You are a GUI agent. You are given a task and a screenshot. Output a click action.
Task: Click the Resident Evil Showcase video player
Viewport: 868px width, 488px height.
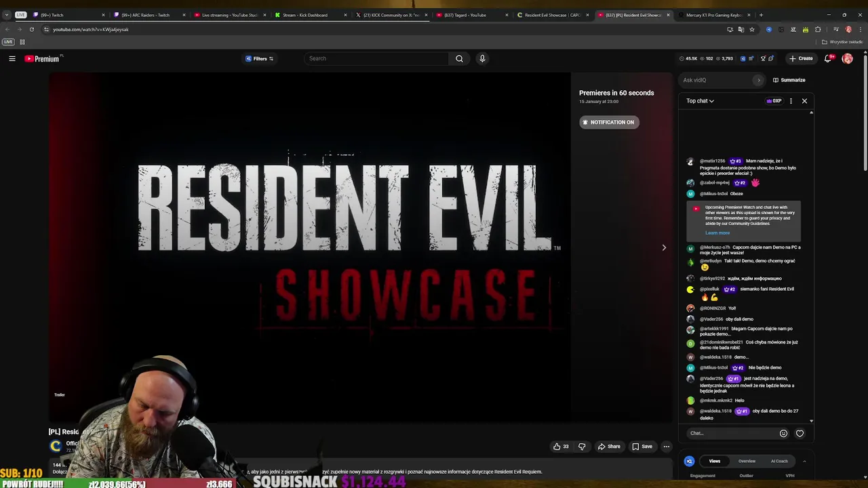click(x=309, y=247)
